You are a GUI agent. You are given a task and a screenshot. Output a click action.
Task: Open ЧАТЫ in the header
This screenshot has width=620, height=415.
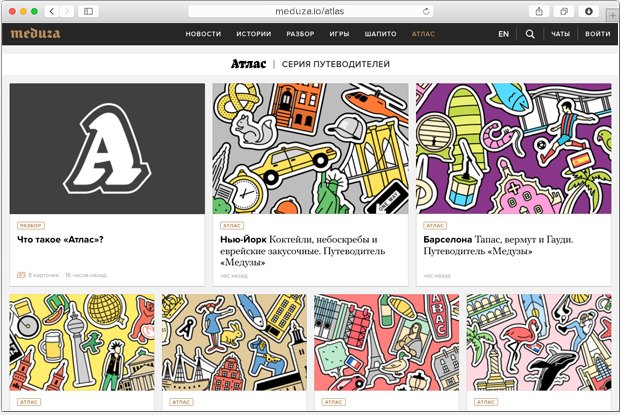(x=561, y=34)
